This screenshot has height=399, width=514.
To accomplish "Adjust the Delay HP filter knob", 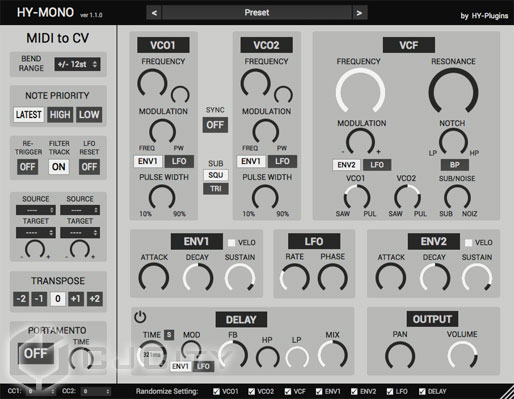I will [268, 358].
